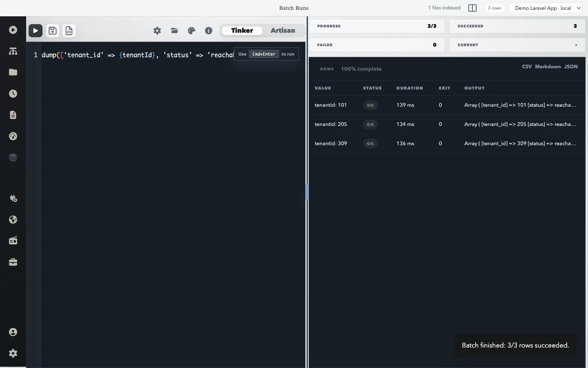The width and height of the screenshot is (588, 368).
Task: Switch to Artisan mode
Action: (x=283, y=31)
